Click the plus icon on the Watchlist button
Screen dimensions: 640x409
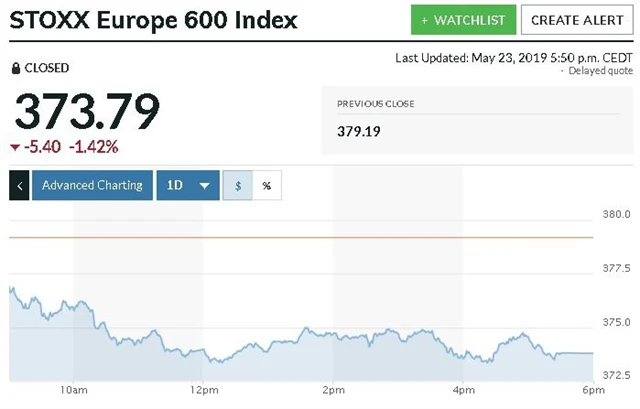coord(425,20)
